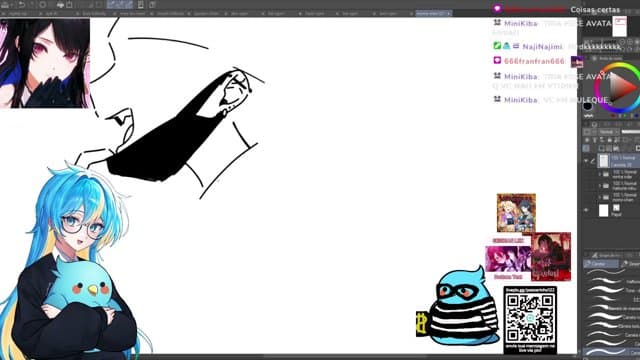Click inside the color wheel's saturation triangle
The width and height of the screenshot is (640, 360).
620,88
